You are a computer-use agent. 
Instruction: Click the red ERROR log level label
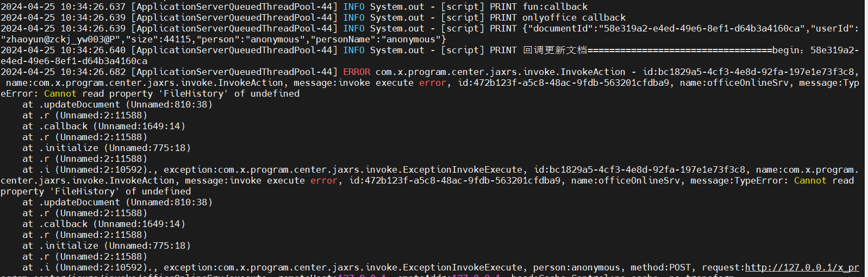click(357, 72)
